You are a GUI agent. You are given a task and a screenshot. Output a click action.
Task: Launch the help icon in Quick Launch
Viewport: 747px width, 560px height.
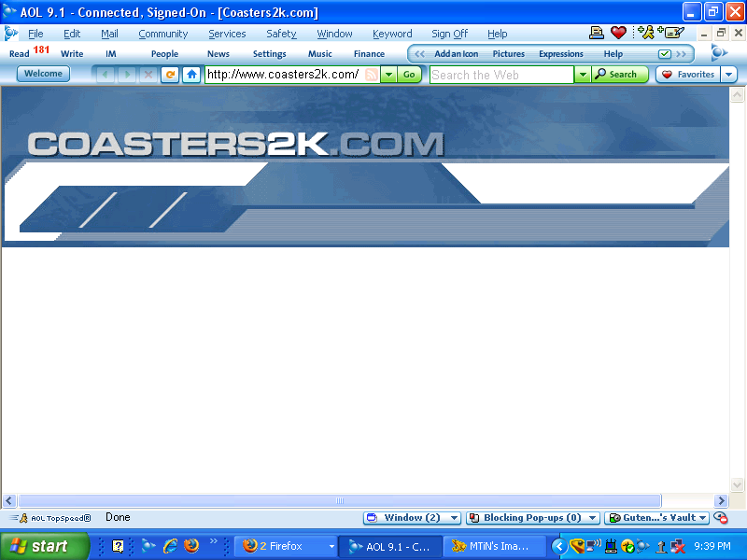118,546
